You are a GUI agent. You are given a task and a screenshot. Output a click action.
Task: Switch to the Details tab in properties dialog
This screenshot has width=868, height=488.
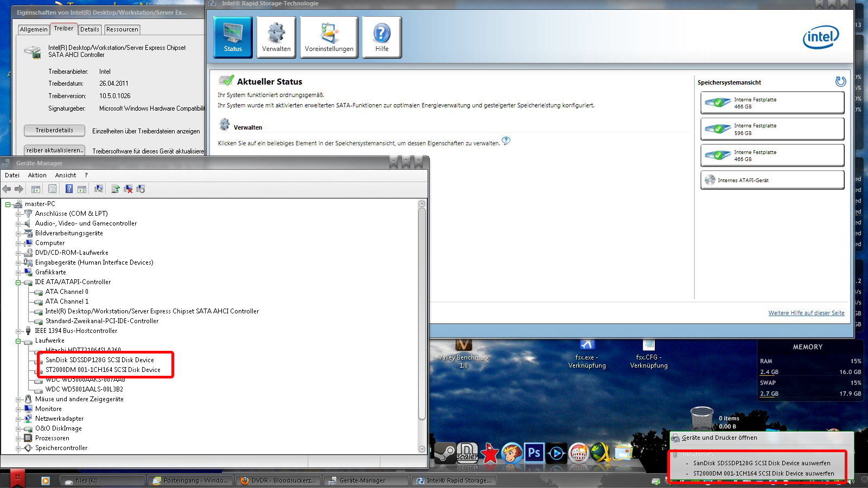click(x=90, y=29)
